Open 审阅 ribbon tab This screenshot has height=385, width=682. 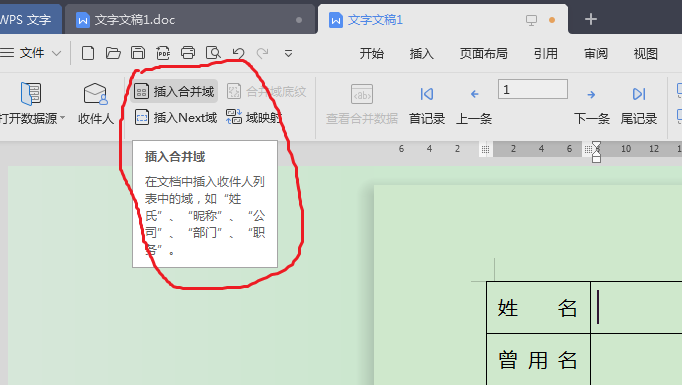[595, 54]
